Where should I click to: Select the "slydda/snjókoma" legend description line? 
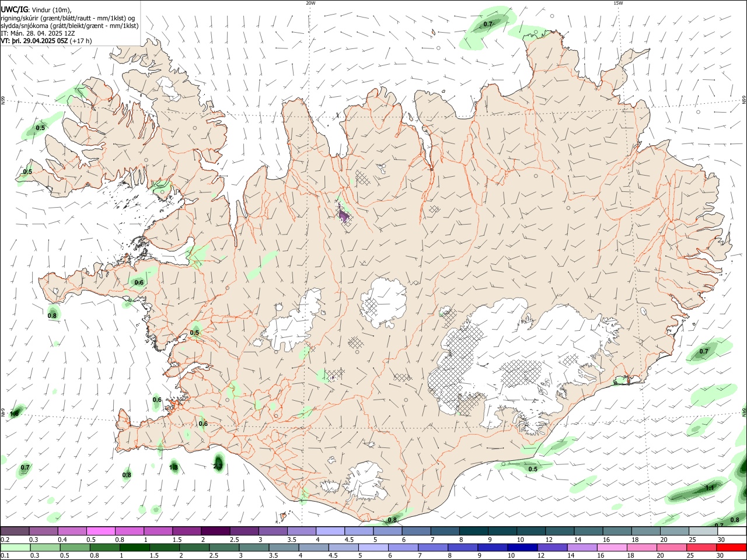click(x=69, y=26)
